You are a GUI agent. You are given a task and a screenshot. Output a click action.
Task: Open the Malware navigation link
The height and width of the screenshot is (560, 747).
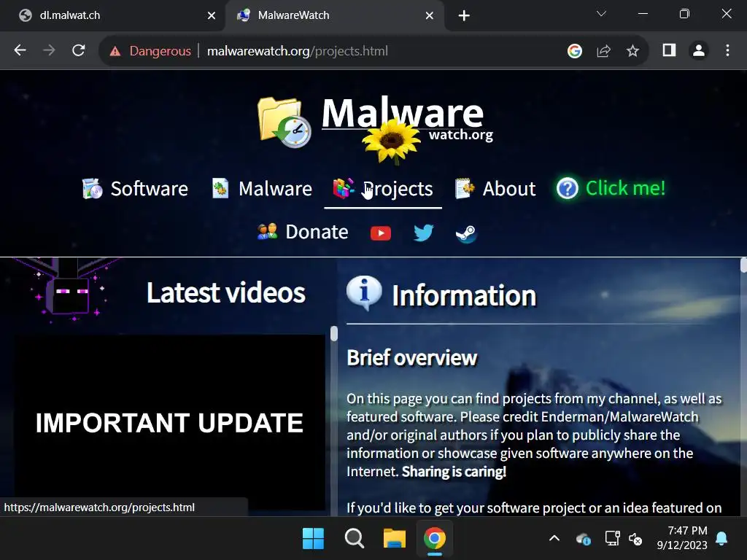tap(275, 189)
